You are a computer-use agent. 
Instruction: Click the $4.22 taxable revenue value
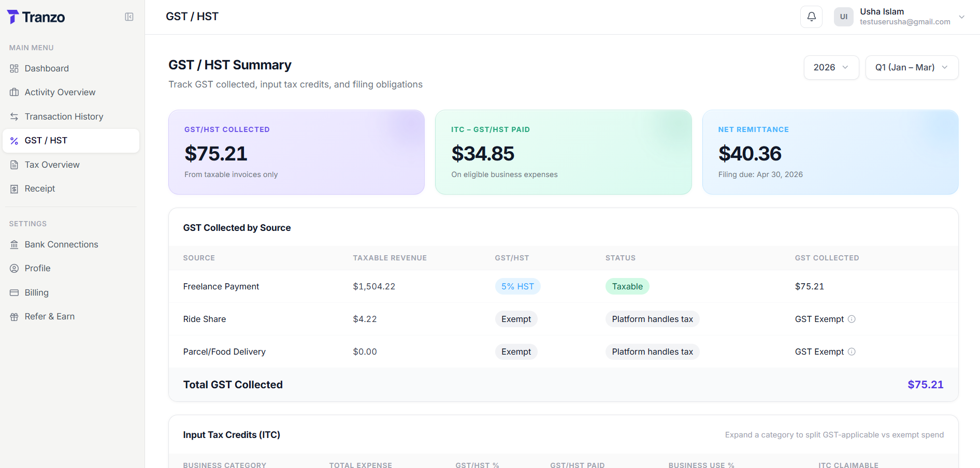coord(365,319)
